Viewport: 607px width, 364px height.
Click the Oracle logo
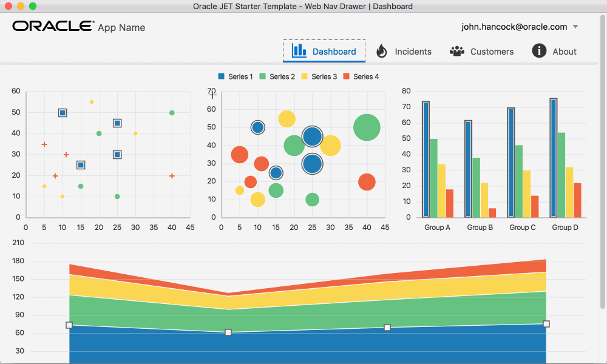[x=53, y=26]
